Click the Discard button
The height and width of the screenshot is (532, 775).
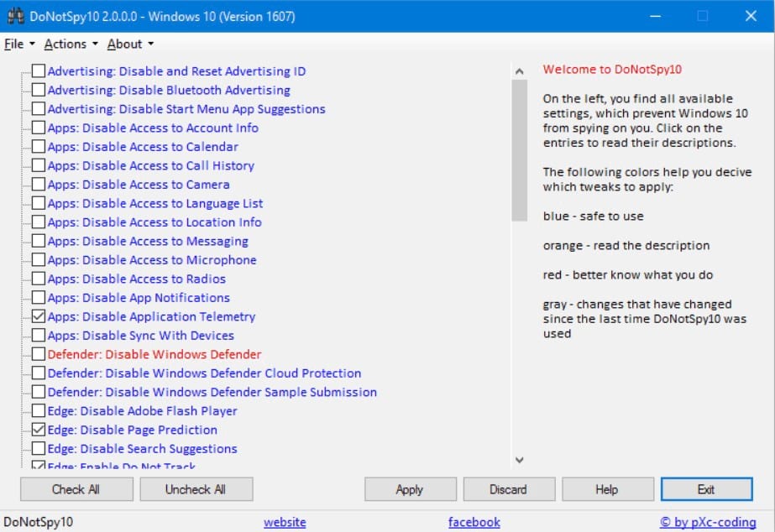tap(509, 489)
